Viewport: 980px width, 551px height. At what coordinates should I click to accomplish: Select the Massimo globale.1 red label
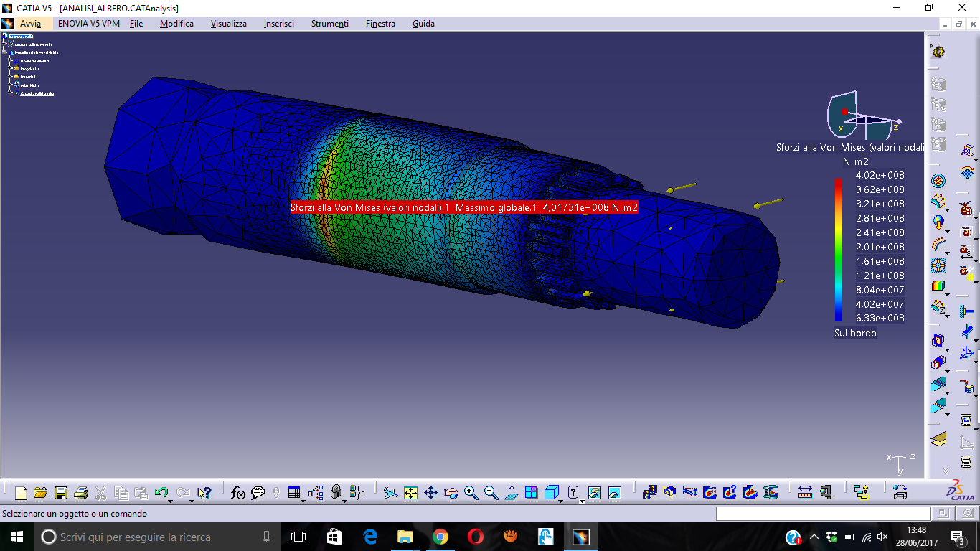pyautogui.click(x=464, y=207)
